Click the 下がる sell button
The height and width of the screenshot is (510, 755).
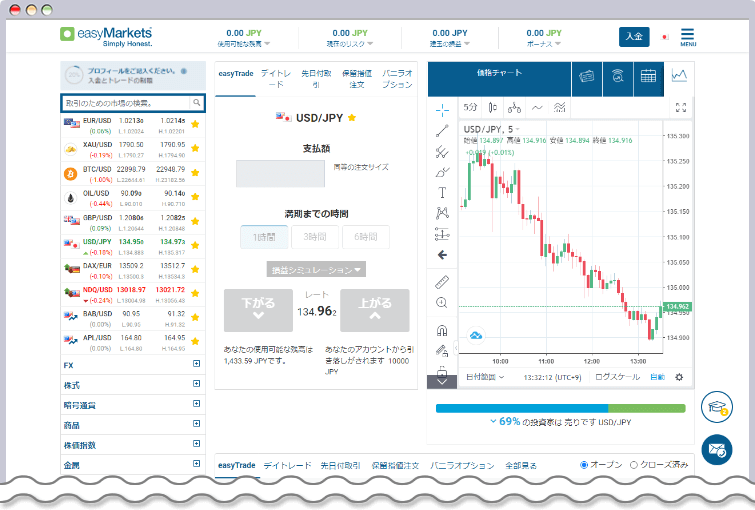[258, 310]
